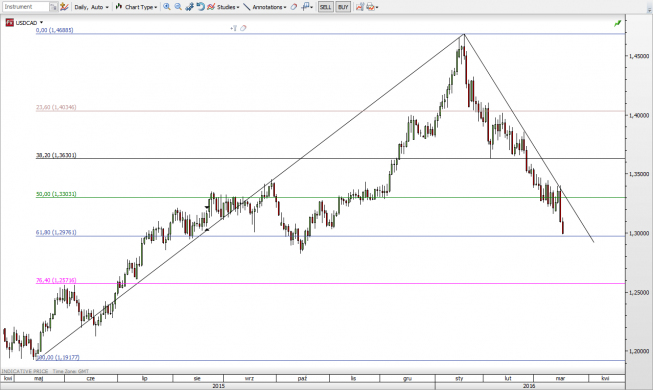Click the 1,20000 price axis label
Screen dimensions: 653x390
[639, 351]
